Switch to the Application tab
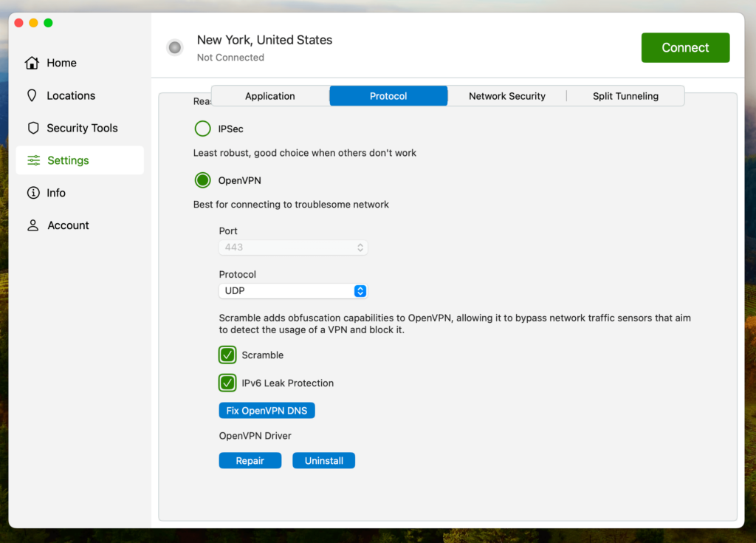 [270, 96]
